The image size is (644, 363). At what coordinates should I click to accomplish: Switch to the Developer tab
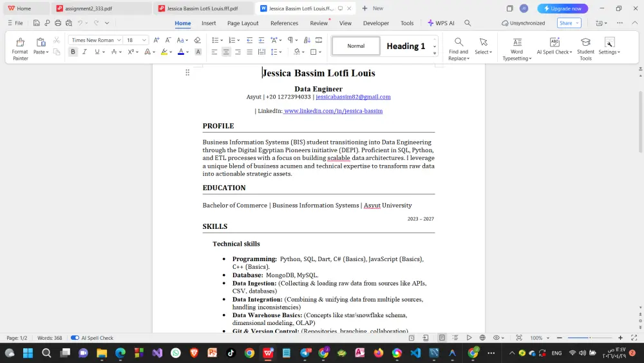point(376,23)
